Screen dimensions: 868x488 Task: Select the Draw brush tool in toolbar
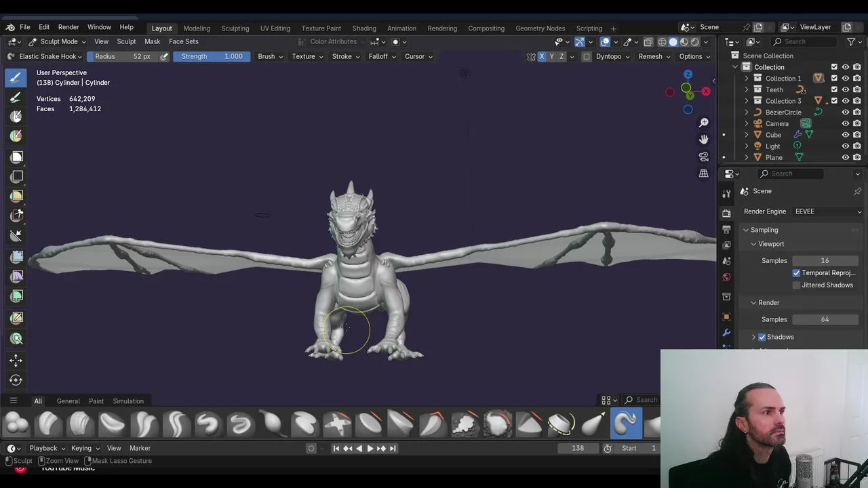pyautogui.click(x=16, y=77)
